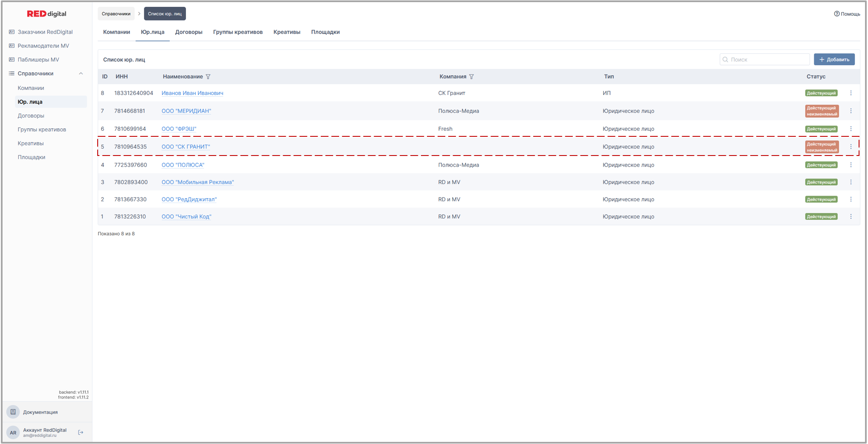Switch to the Группы креативов tab
The image size is (868, 444).
point(238,32)
